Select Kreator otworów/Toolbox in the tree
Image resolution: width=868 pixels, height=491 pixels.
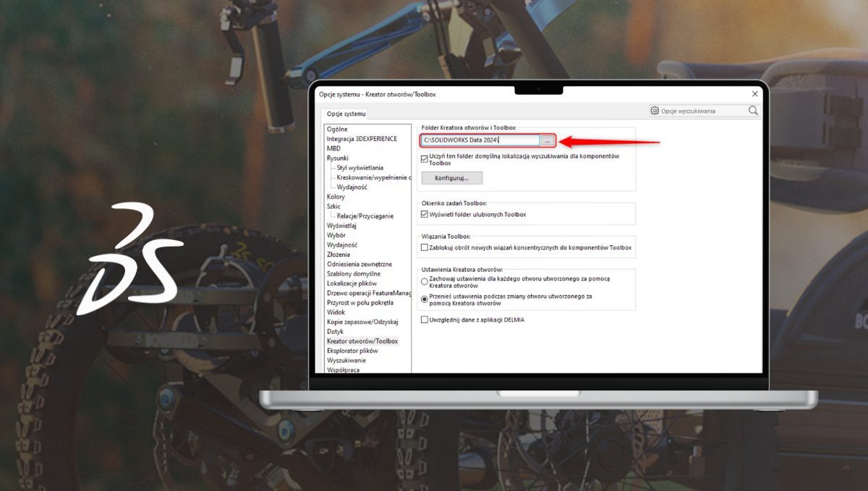tap(362, 341)
